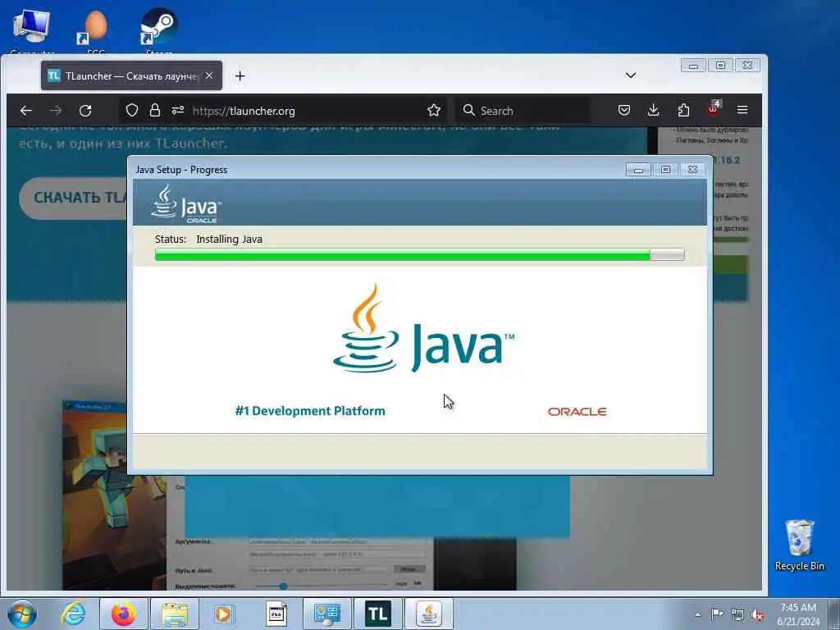Select the TLauncher browser tab
The width and height of the screenshot is (840, 630).
click(131, 76)
